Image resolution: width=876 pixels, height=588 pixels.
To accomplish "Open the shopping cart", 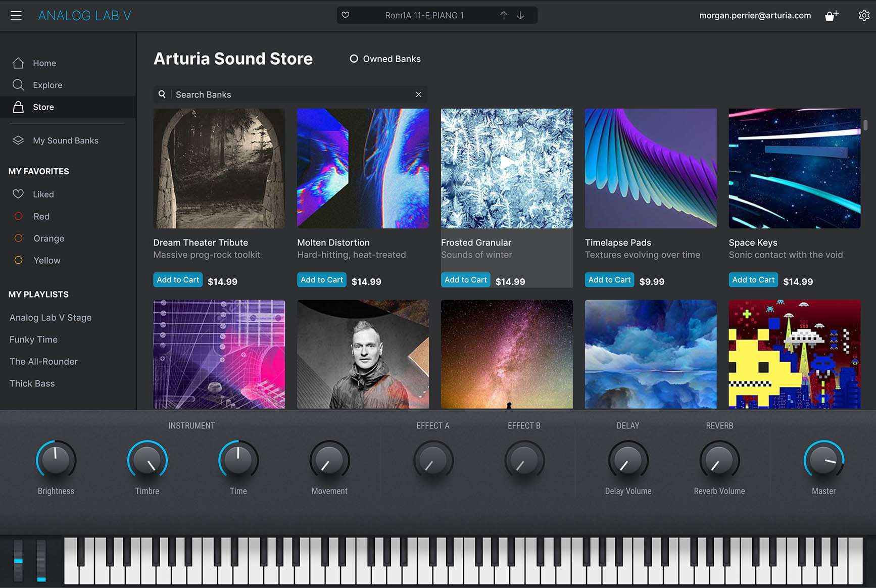I will [x=832, y=15].
